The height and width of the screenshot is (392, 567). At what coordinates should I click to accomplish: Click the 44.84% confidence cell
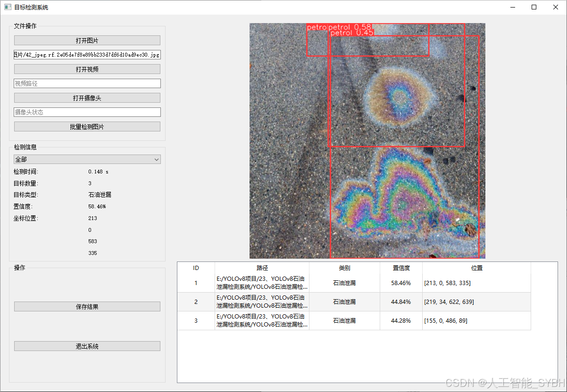click(401, 302)
